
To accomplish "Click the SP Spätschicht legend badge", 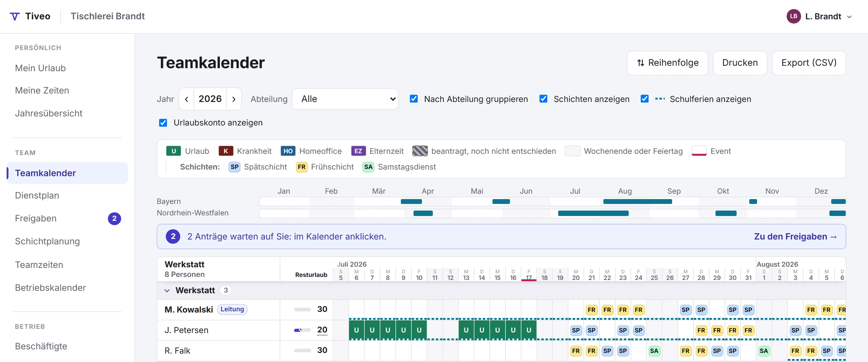I will click(234, 167).
